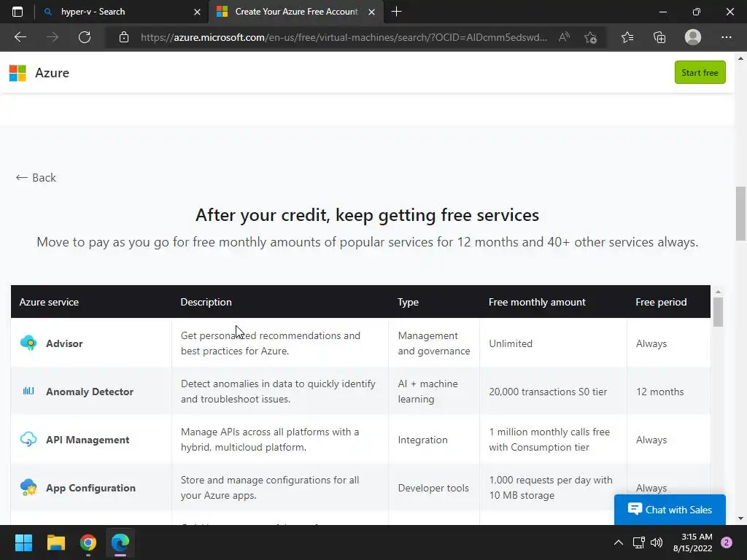Select the Advisor service name
The height and width of the screenshot is (560, 747).
click(64, 343)
